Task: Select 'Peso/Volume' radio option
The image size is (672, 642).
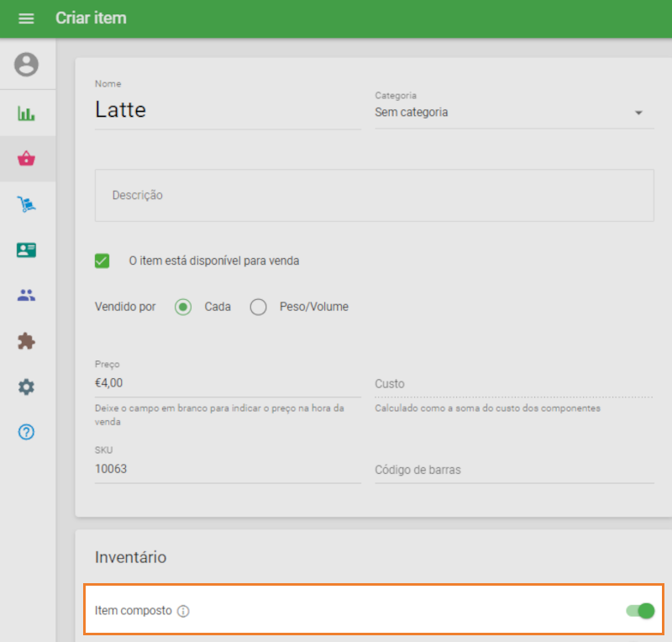Action: (259, 307)
